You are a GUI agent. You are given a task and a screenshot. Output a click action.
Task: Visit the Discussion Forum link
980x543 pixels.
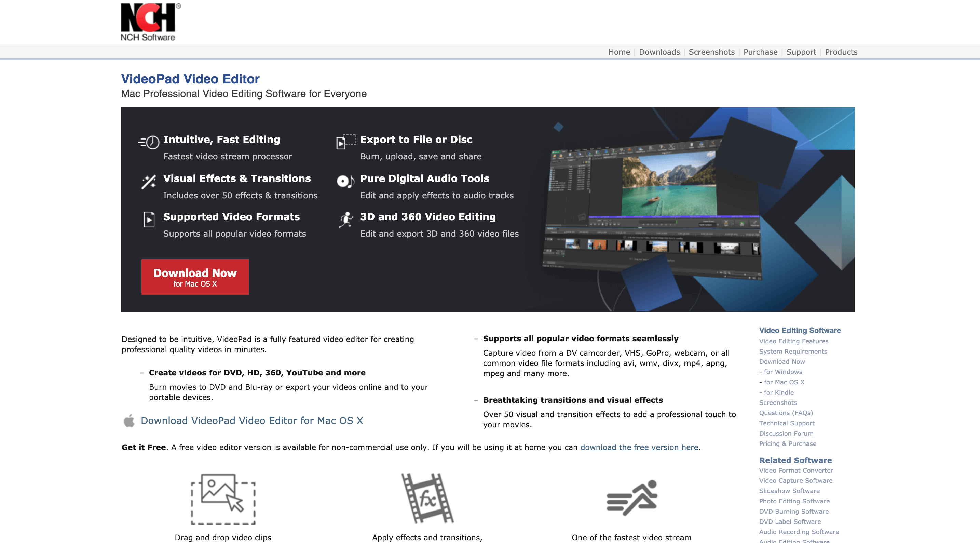[786, 434]
